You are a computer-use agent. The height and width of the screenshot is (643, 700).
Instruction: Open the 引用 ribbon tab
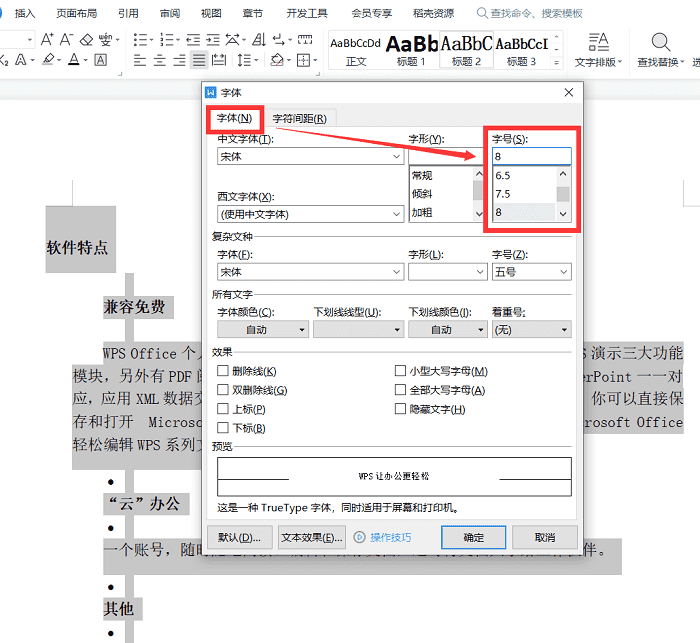129,13
